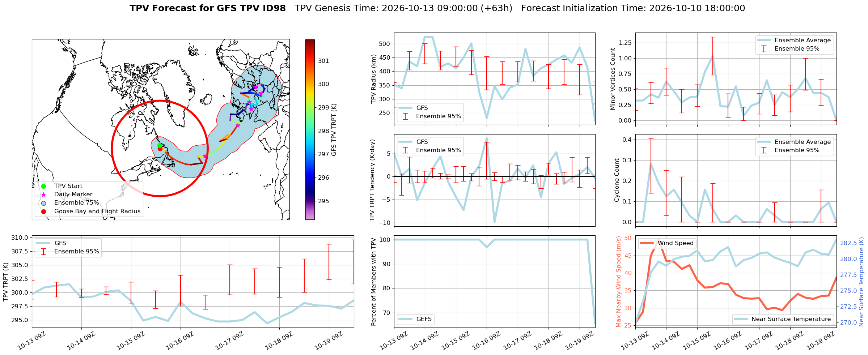Click the TPV Genesis Time text

403,8
